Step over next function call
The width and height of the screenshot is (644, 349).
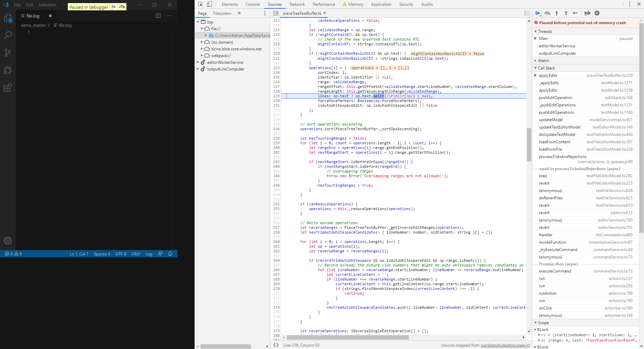click(548, 13)
